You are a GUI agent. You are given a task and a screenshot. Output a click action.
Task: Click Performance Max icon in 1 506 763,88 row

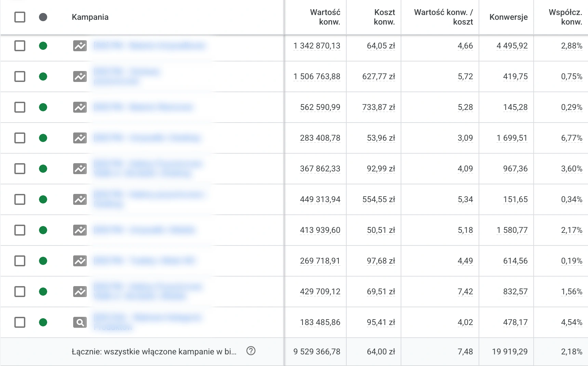(80, 76)
